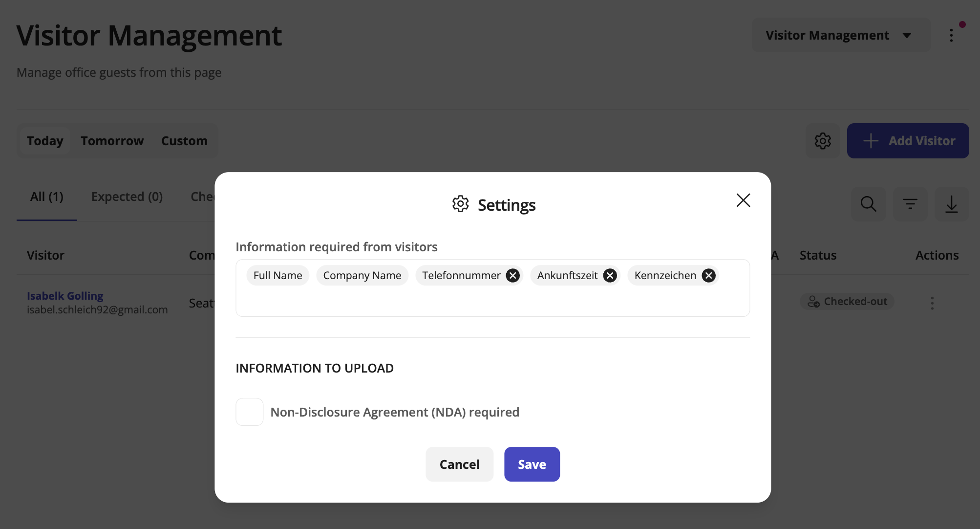
Task: Show the Expected (0) tab
Action: 127,197
